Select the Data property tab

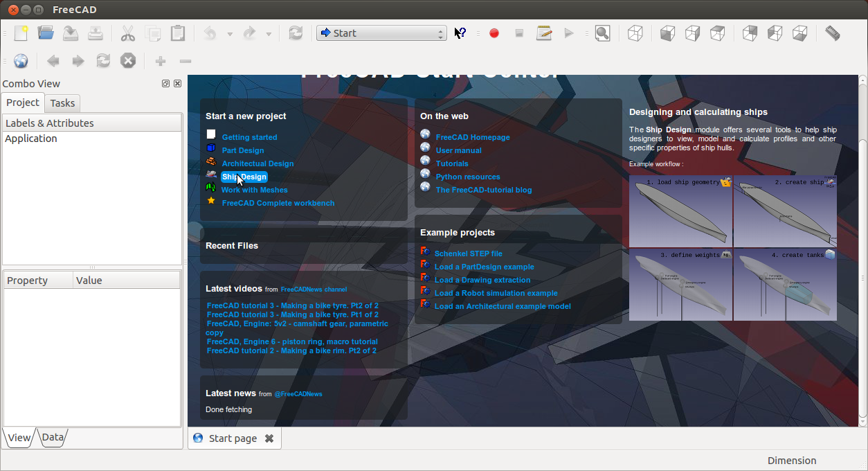53,437
